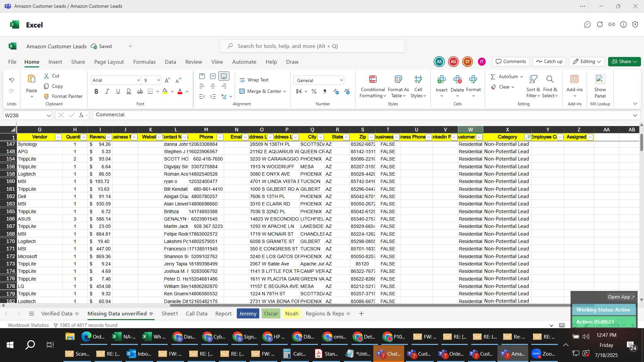Image resolution: width=644 pixels, height=362 pixels.
Task: Toggle top vertical alignment
Action: [202, 76]
